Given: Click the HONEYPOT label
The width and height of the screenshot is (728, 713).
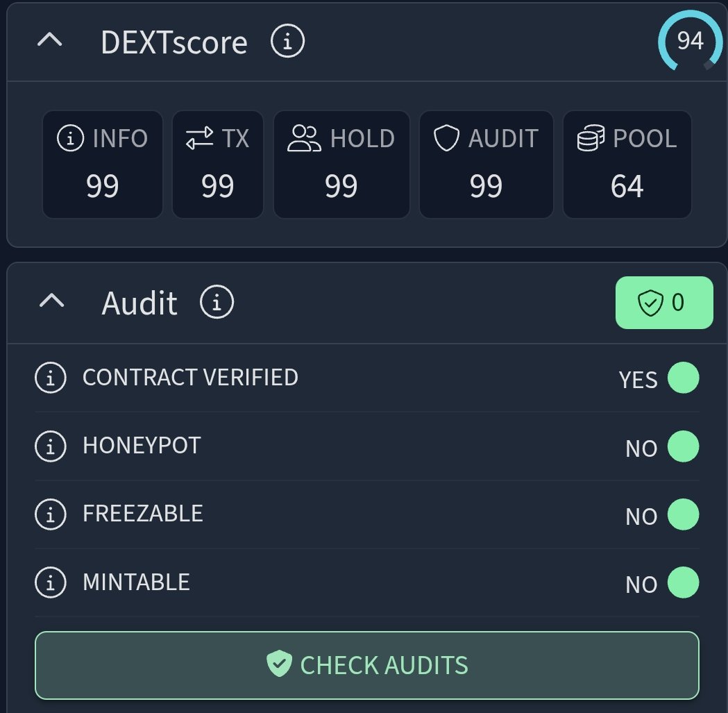Looking at the screenshot, I should (142, 446).
